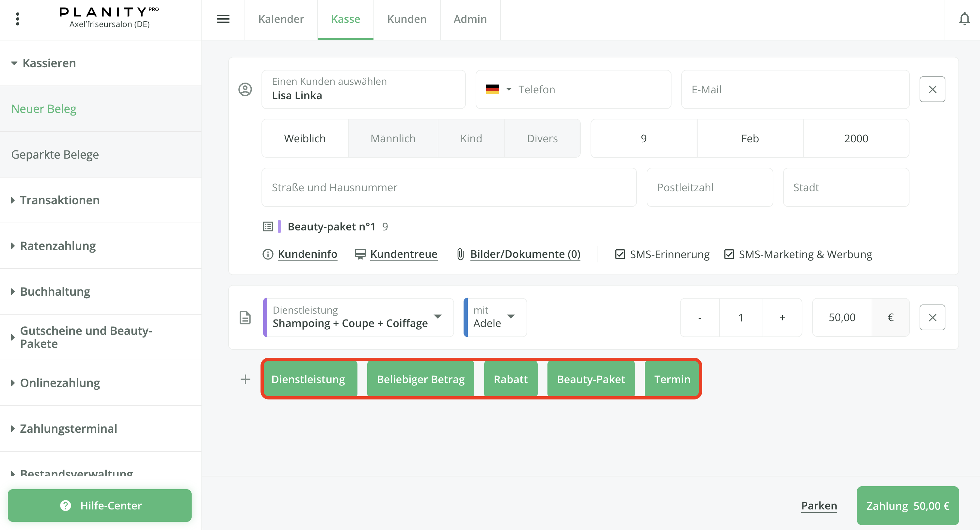
Task: Click the Beauty-paket list icon
Action: point(268,226)
